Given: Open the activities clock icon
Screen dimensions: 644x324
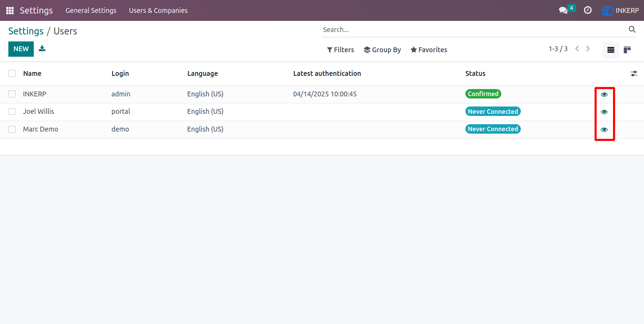Looking at the screenshot, I should coord(588,10).
